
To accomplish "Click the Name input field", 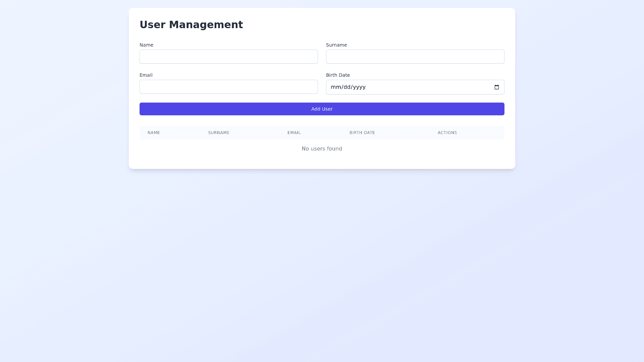I will pos(228,57).
